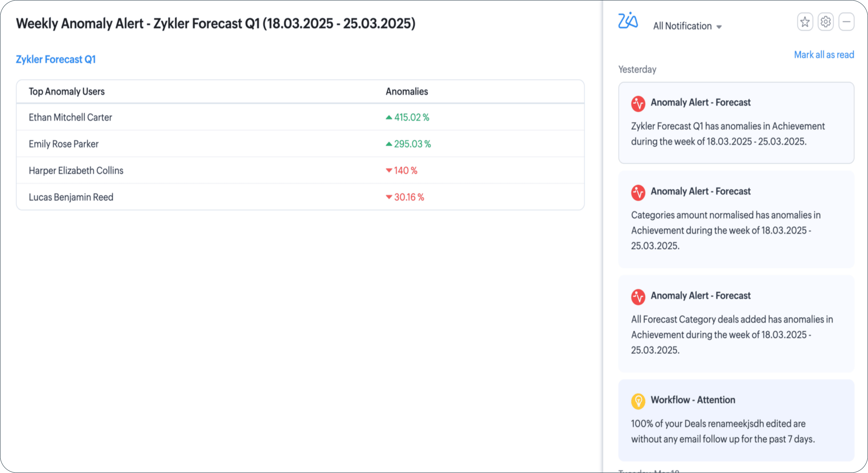Open Zykler Forecast Q1 anomalies notification
The image size is (868, 473).
tap(728, 134)
